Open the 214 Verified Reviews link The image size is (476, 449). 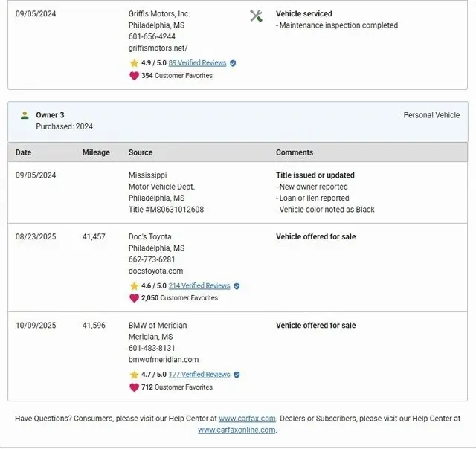(199, 285)
